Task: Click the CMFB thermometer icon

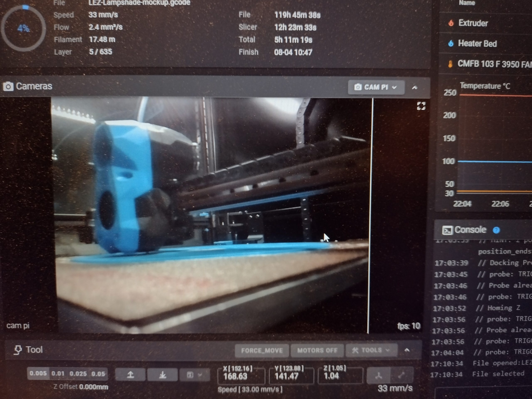Action: pyautogui.click(x=450, y=64)
